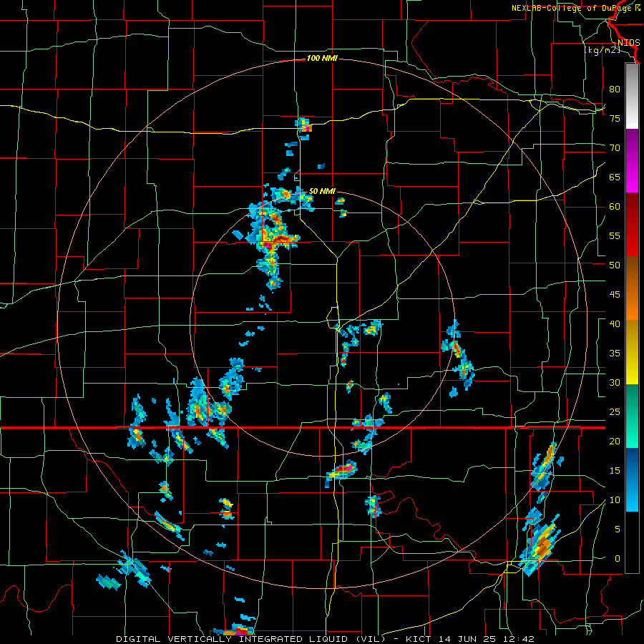The width and height of the screenshot is (644, 644).
Task: Click the 5 value on the color scale
Action: click(x=618, y=530)
